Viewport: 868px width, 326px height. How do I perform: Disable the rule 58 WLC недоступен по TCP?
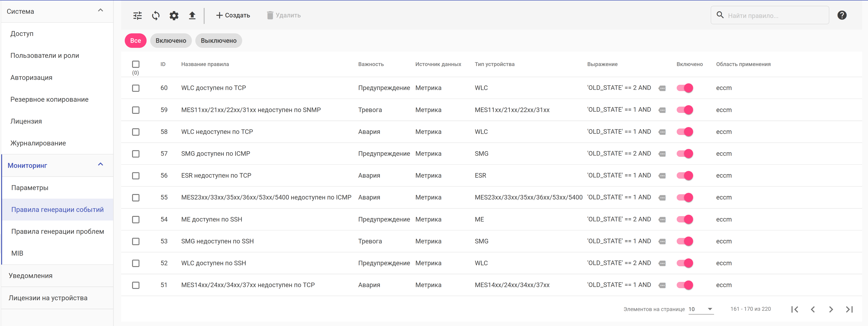click(684, 132)
